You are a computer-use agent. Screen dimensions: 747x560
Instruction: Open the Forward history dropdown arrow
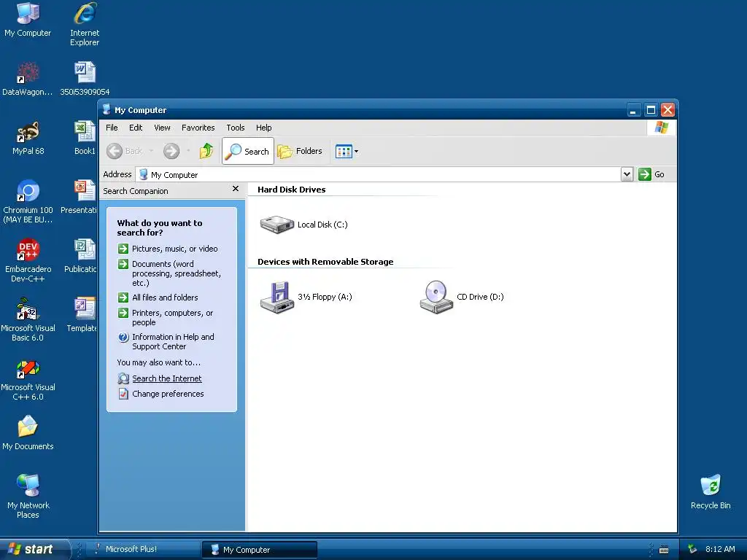[188, 151]
